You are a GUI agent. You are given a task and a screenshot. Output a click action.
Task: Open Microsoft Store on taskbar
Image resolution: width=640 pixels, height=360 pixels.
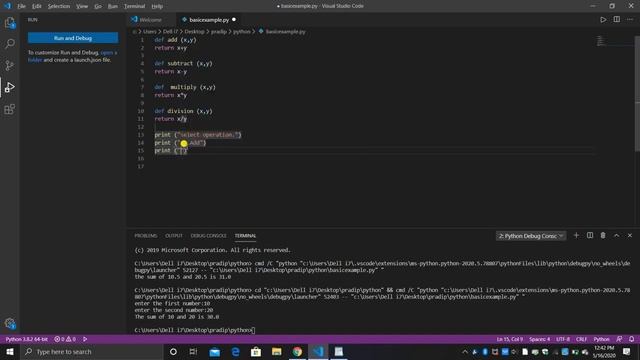256,351
